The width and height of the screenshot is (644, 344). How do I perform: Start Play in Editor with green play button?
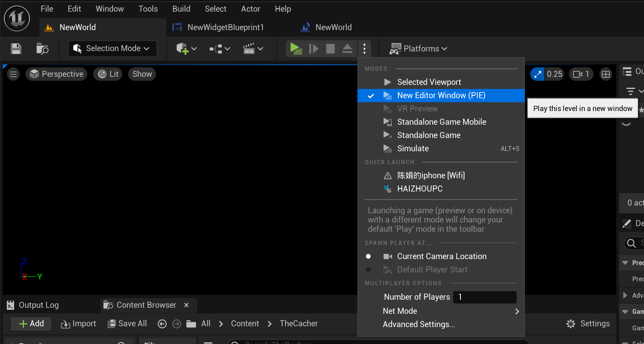tap(296, 49)
